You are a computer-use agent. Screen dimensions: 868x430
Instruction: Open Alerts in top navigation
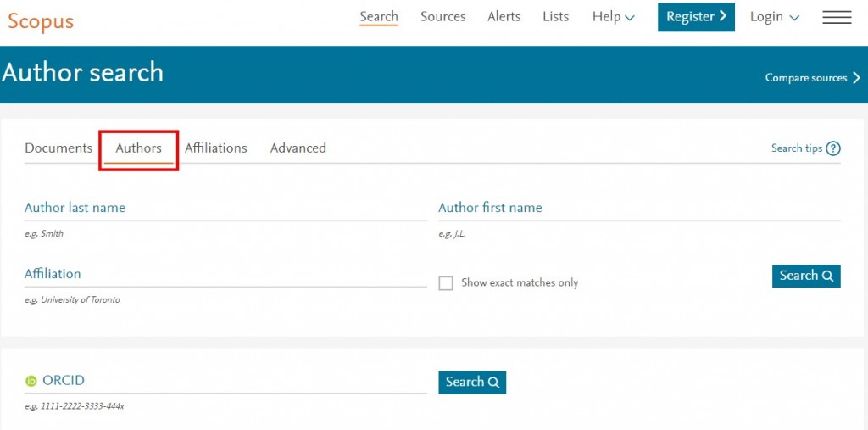504,17
